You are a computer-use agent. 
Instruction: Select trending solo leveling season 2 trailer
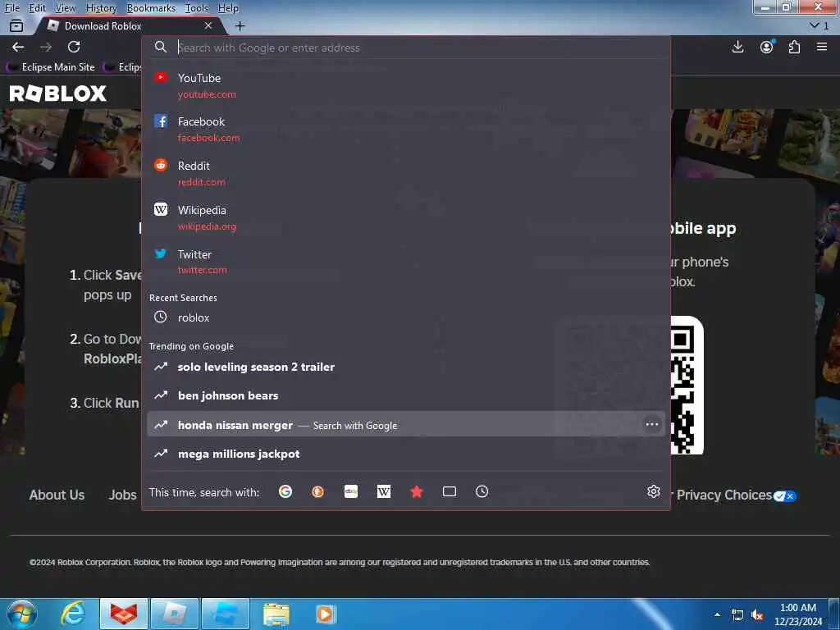click(x=405, y=367)
